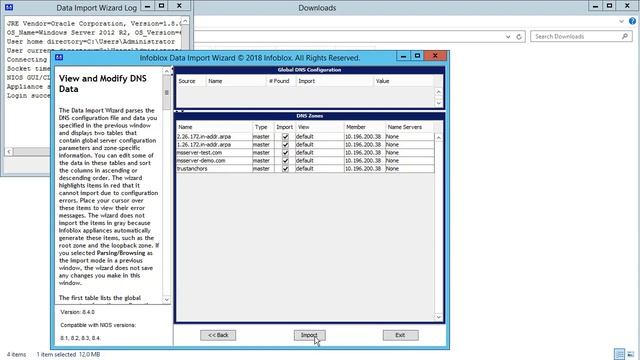
Task: Click the # Found column header
Action: point(281,81)
